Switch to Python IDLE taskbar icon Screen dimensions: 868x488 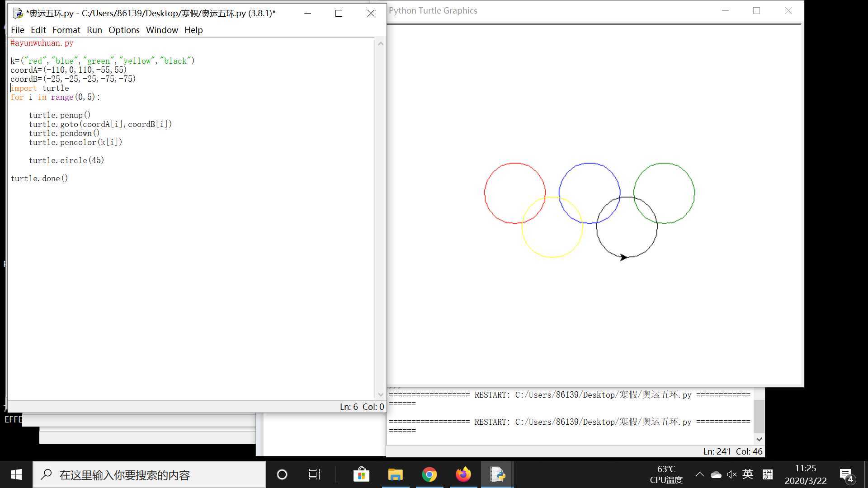497,474
